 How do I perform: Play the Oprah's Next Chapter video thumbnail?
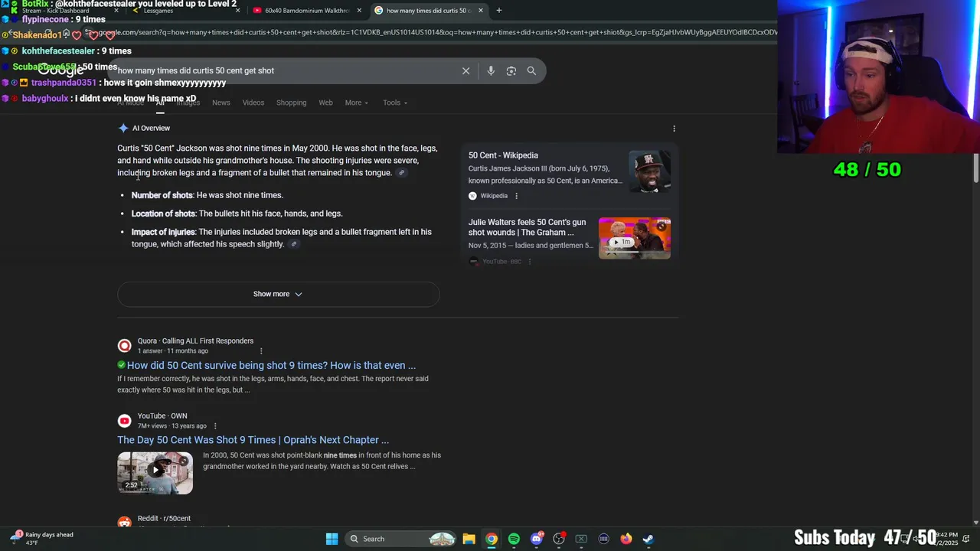[x=155, y=473]
